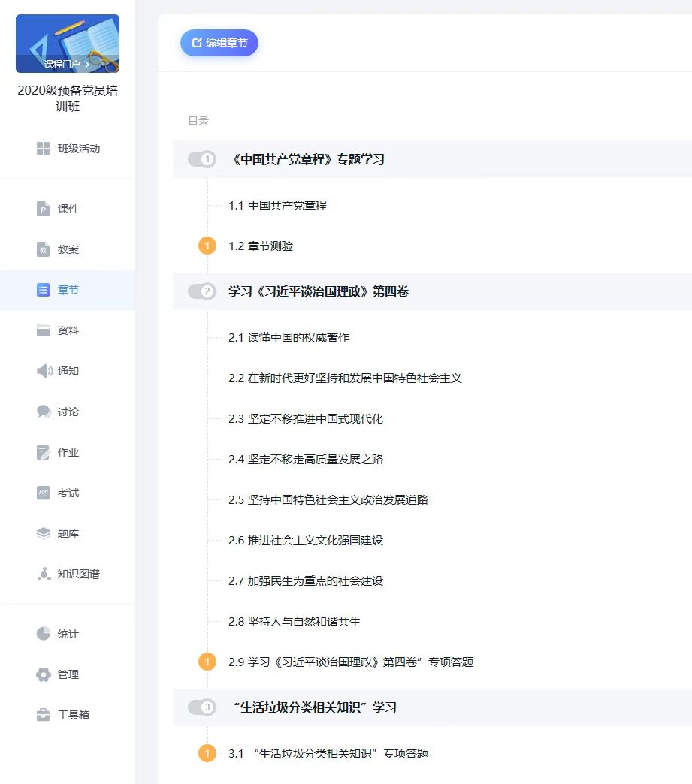
Task: Open the 题库 menu item
Action: [68, 533]
